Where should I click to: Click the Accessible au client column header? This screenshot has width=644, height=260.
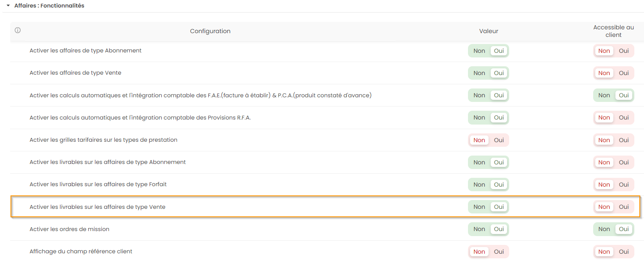[x=613, y=31]
